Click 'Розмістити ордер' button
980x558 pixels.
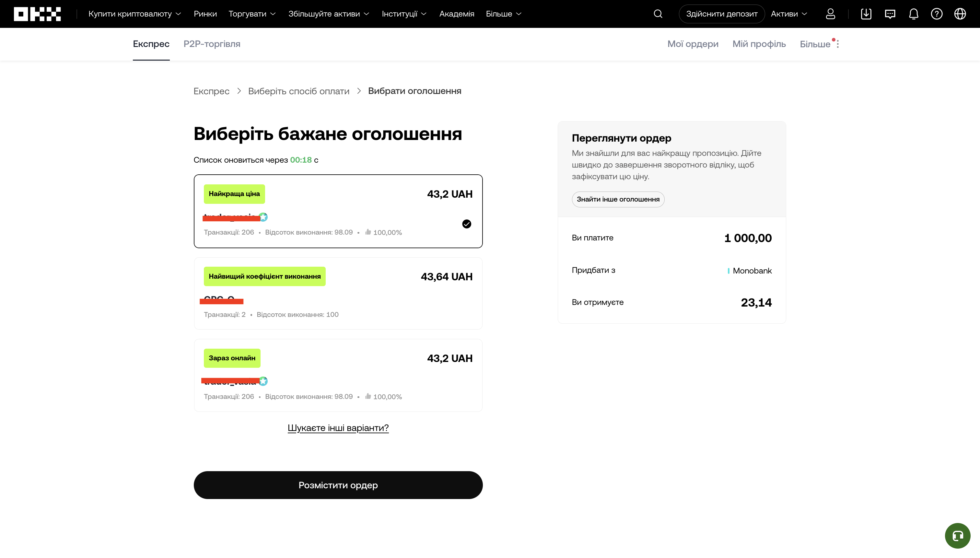[338, 485]
